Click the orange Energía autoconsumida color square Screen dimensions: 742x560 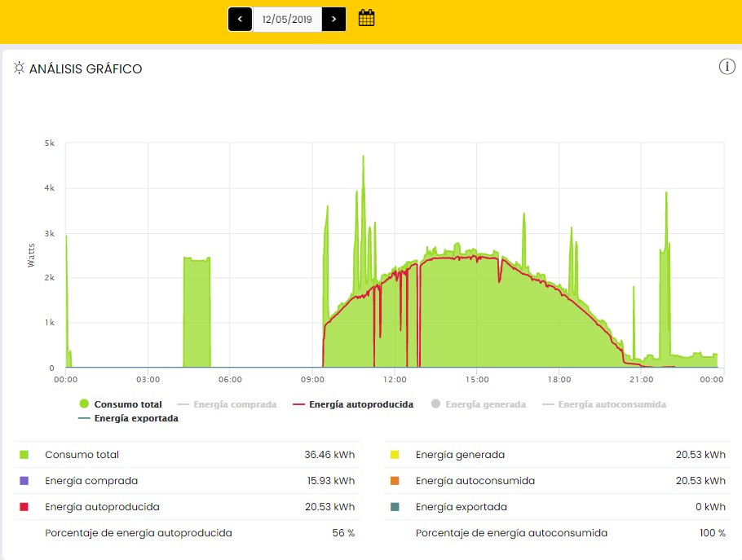pyautogui.click(x=394, y=481)
